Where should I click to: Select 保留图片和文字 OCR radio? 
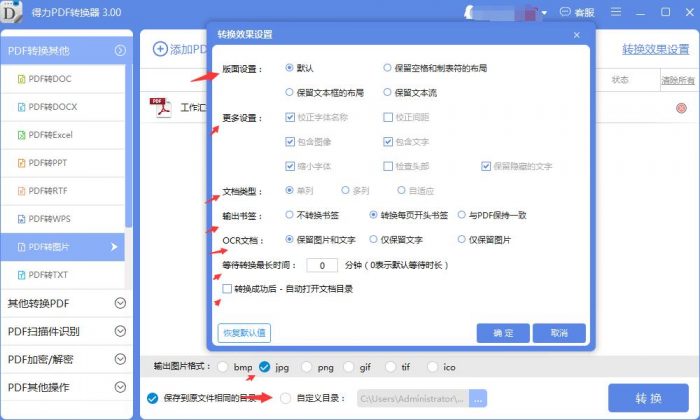point(289,240)
